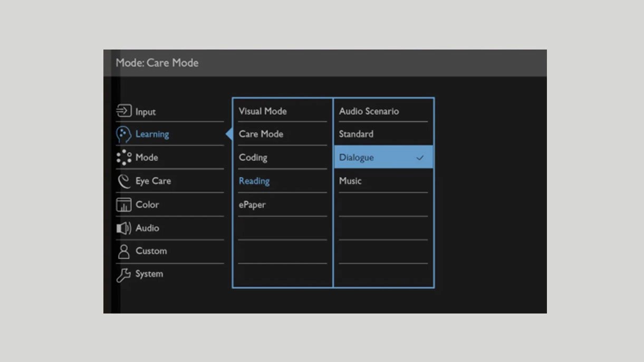The width and height of the screenshot is (644, 362).
Task: Open the Eye Care icon
Action: (x=123, y=181)
